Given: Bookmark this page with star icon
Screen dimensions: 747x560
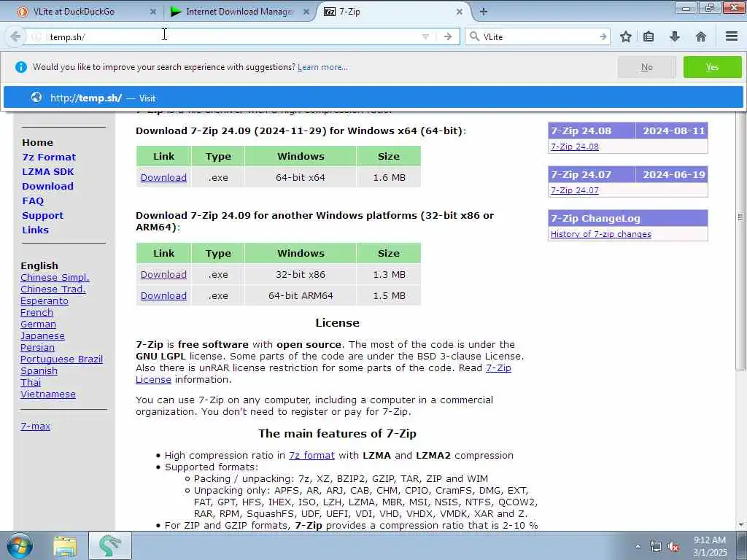Looking at the screenshot, I should 625,36.
